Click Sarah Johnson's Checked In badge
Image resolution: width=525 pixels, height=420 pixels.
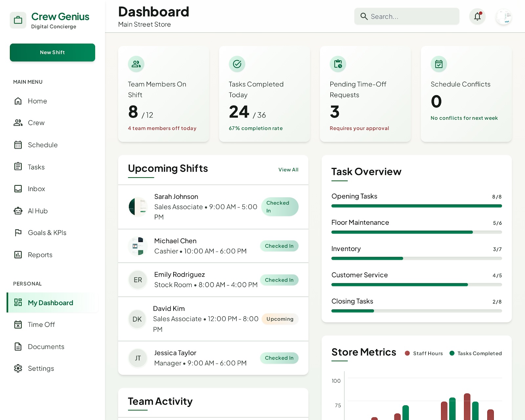point(280,207)
